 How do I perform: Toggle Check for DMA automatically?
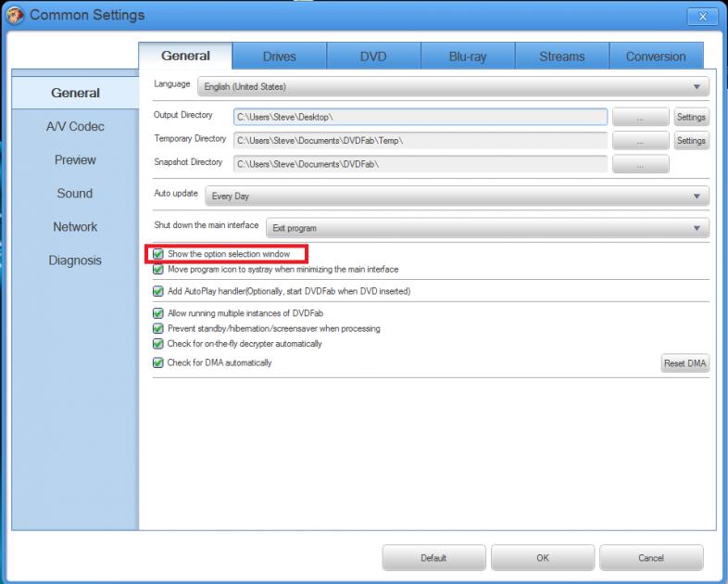pos(158,362)
